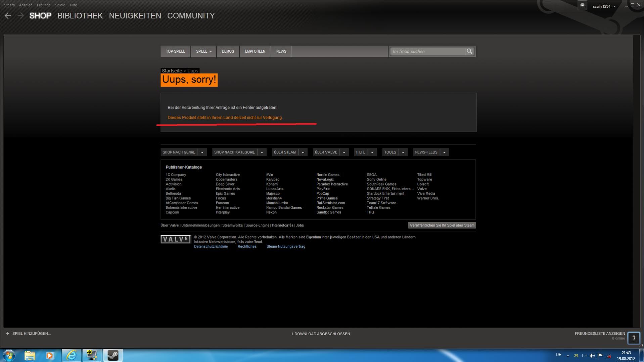This screenshot has height=362, width=644.
Task: Click 1 DOWNLOAD ABGESCHLOSSEN status
Action: click(x=321, y=334)
